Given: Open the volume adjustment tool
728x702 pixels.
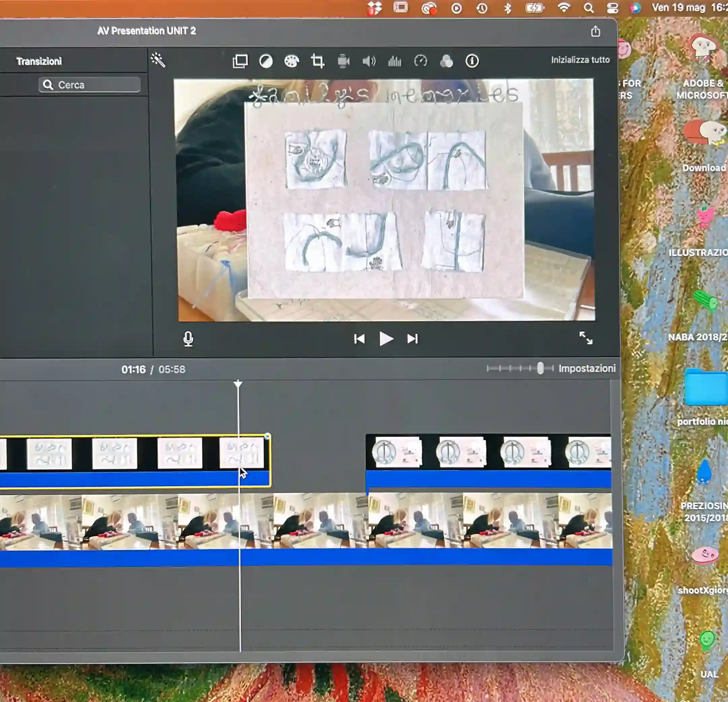Looking at the screenshot, I should coord(369,61).
